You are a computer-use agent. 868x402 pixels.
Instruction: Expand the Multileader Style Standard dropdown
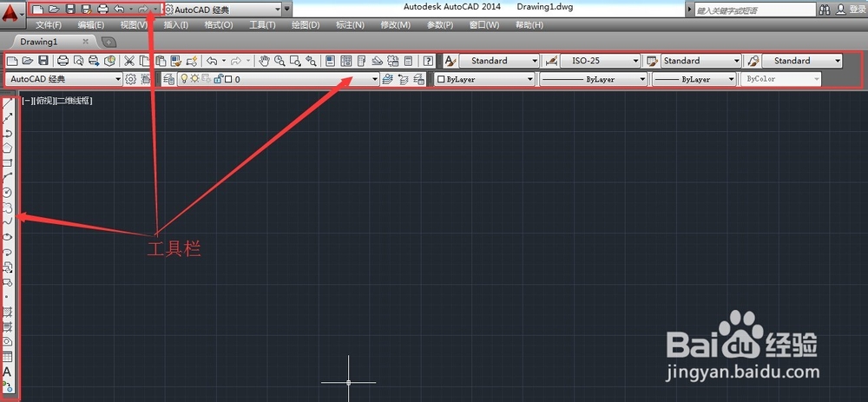click(x=802, y=61)
